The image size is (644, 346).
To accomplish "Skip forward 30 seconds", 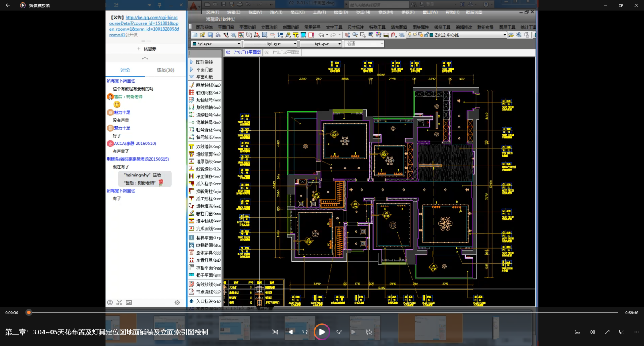I will [x=339, y=332].
